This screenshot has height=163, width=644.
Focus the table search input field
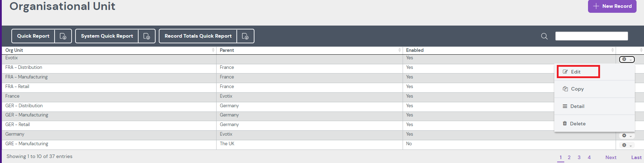point(591,36)
